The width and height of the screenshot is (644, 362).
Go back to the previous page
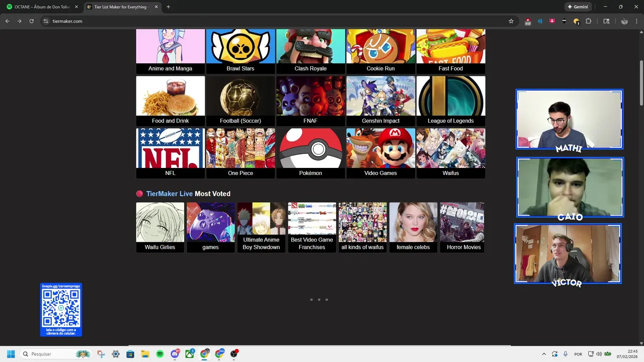click(7, 21)
